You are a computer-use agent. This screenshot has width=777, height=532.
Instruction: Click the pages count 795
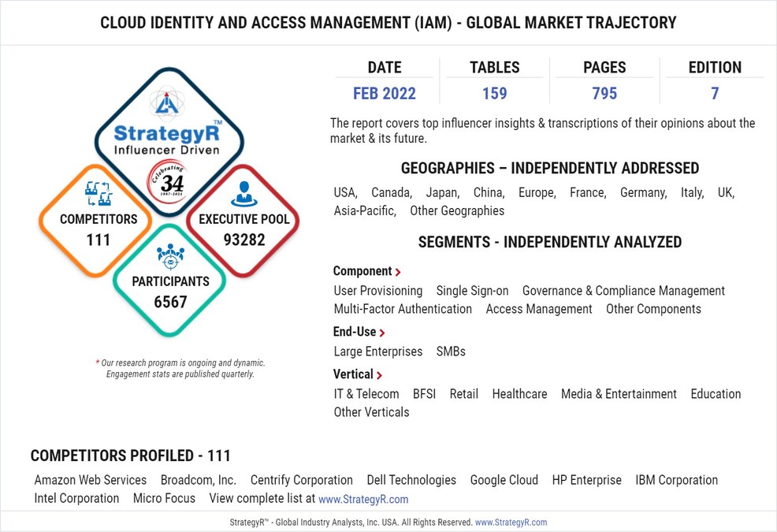(x=604, y=93)
